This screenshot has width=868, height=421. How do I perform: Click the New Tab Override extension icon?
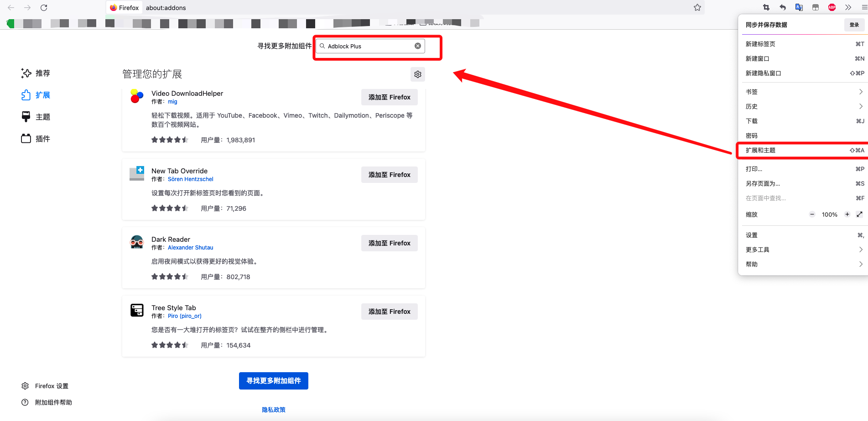click(137, 173)
